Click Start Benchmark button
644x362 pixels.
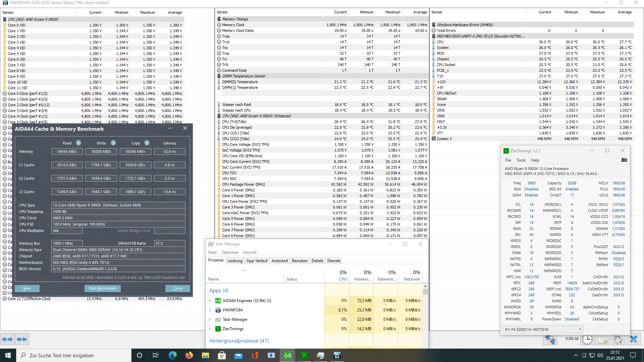102,288
